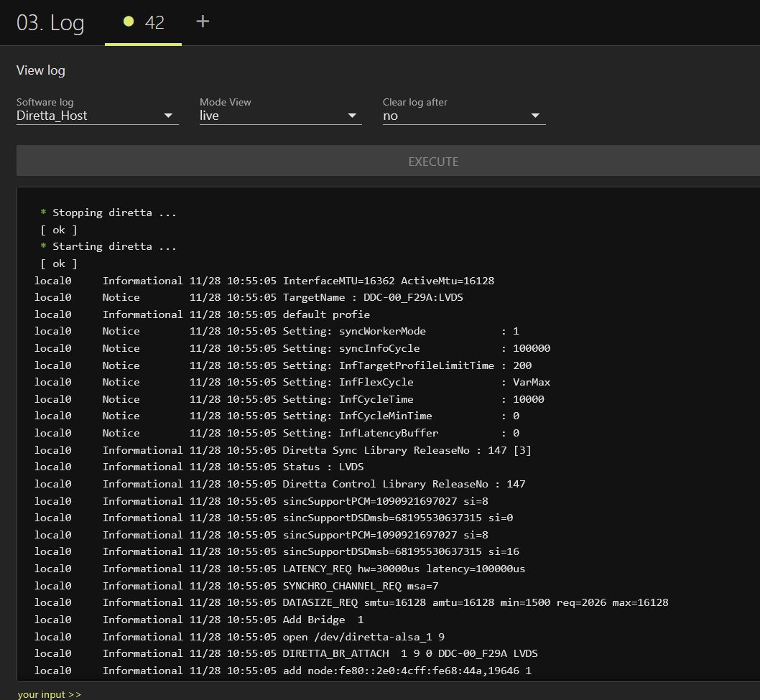Select the Setting: InfCycleTime 10000 line
This screenshot has width=760, height=700.
tap(289, 400)
